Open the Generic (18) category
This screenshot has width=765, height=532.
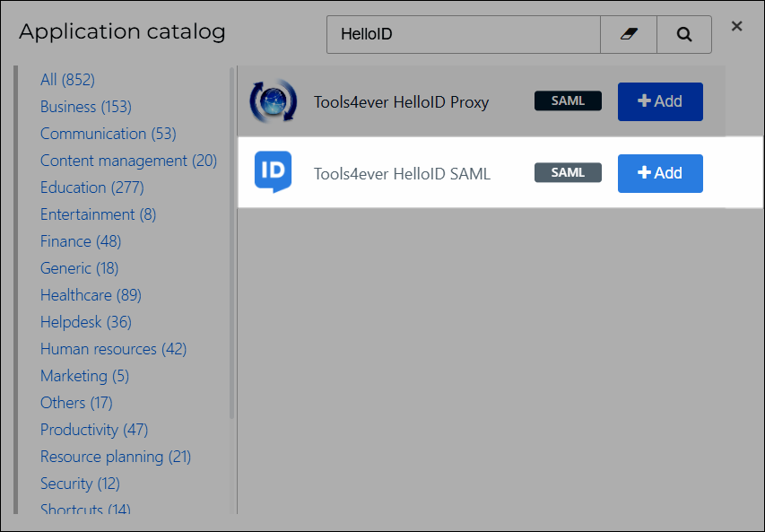pos(80,268)
